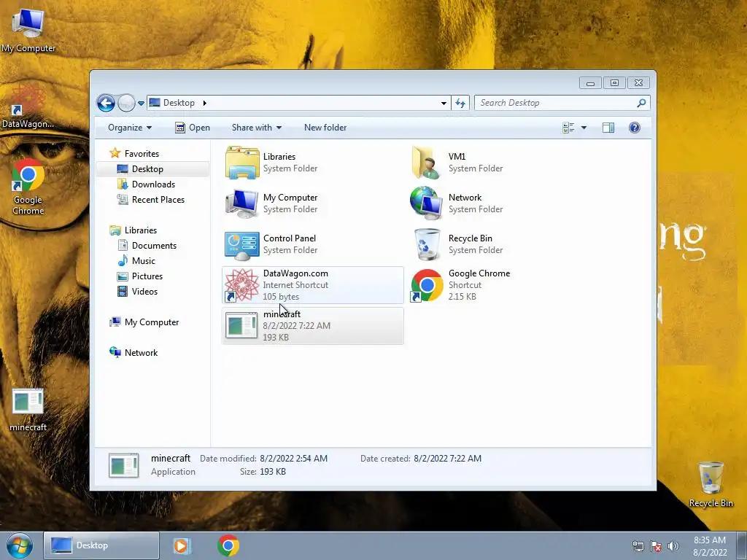Screen dimensions: 747x560
Task: Select the Libraries folder icon in file list
Action: pos(242,163)
